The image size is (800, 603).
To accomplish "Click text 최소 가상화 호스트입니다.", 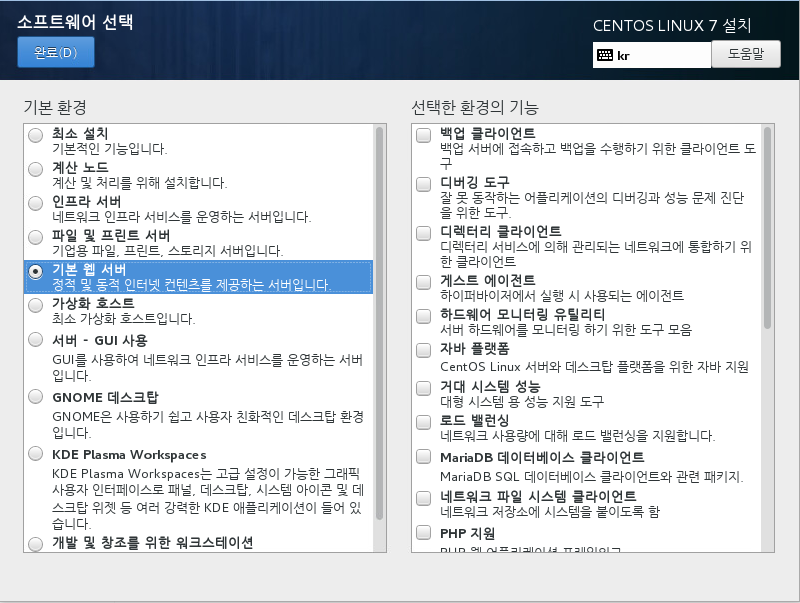I will [x=123, y=319].
